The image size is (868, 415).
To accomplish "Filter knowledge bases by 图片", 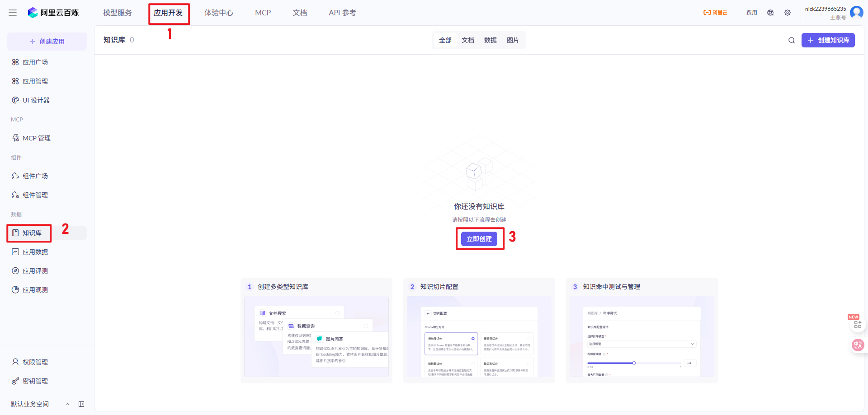I will pos(513,40).
